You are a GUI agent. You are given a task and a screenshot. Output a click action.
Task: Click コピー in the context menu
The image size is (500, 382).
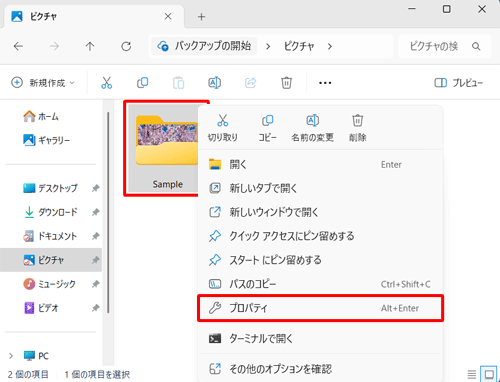[x=267, y=128]
